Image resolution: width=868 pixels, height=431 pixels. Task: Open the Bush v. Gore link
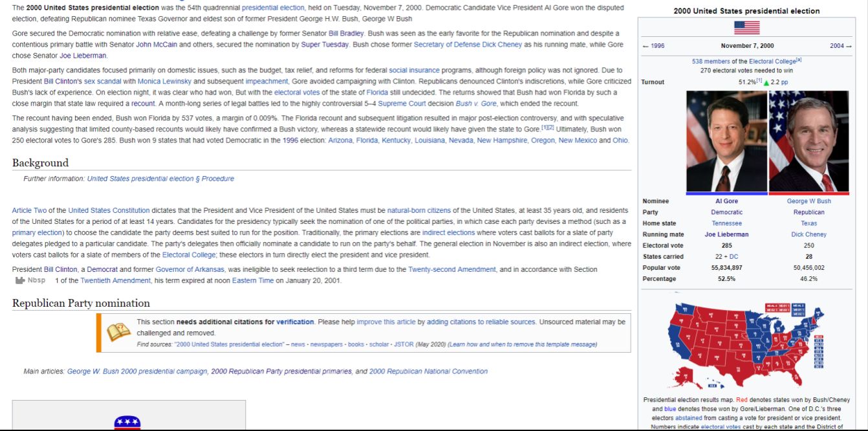coord(475,104)
